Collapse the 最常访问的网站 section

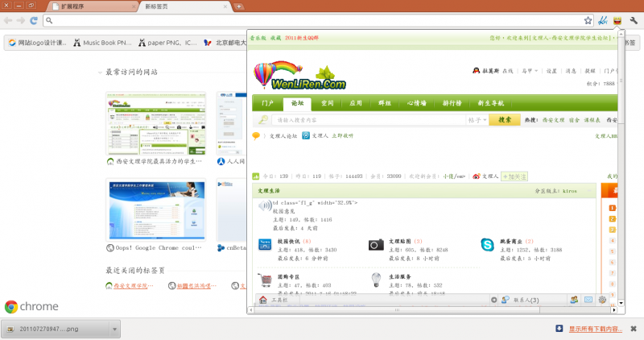[100, 73]
